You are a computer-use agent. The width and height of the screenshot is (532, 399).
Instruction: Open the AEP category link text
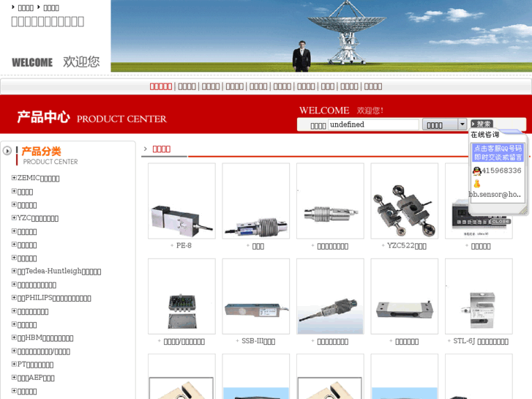[36, 378]
